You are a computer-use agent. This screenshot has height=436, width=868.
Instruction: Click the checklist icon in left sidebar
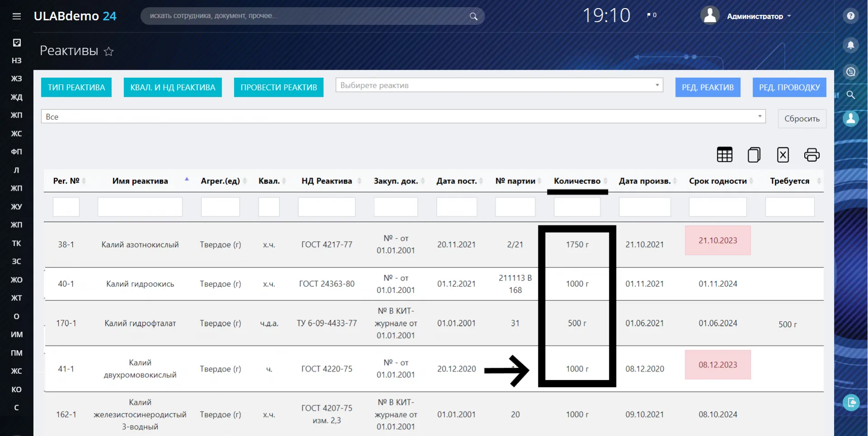17,42
